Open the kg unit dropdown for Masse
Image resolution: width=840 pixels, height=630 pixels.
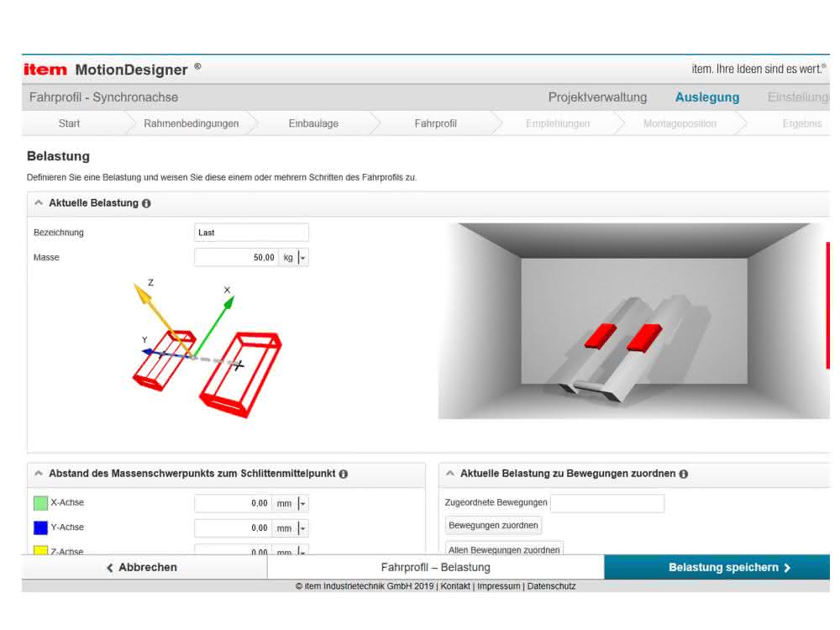click(302, 258)
